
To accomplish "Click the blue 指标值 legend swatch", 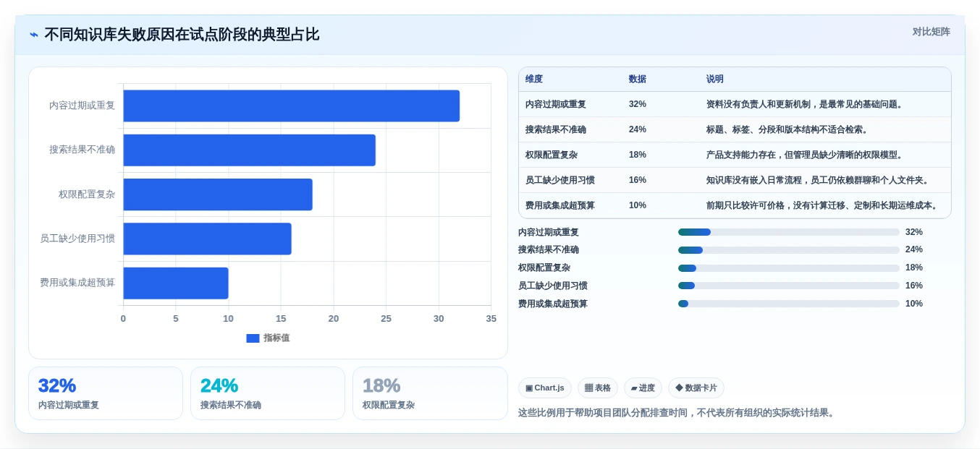I will tap(253, 338).
